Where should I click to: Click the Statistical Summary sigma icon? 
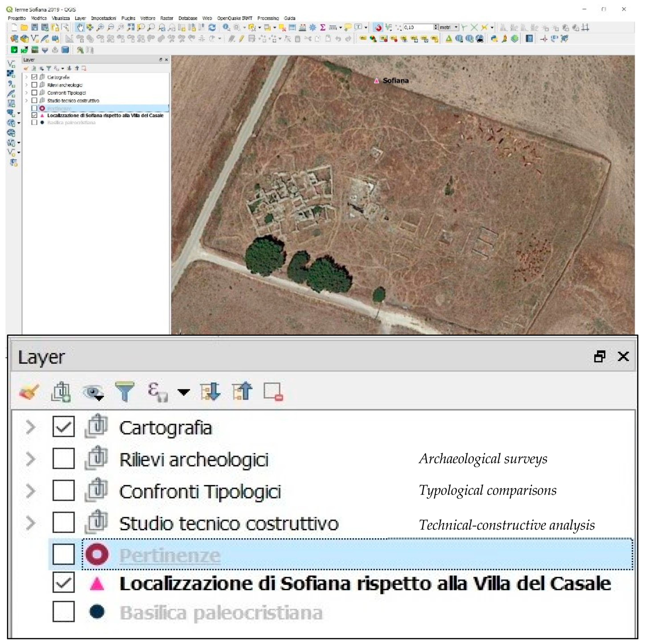(322, 28)
